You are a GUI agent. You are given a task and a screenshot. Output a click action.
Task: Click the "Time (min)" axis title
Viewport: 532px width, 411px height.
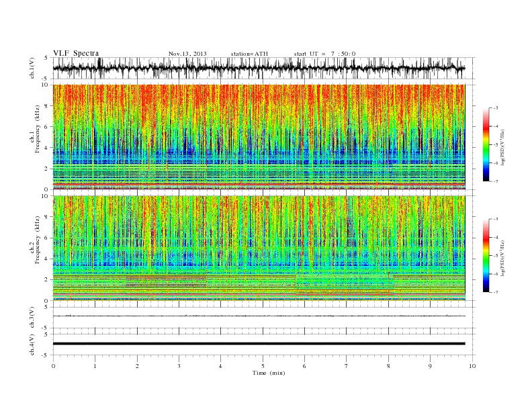269,373
